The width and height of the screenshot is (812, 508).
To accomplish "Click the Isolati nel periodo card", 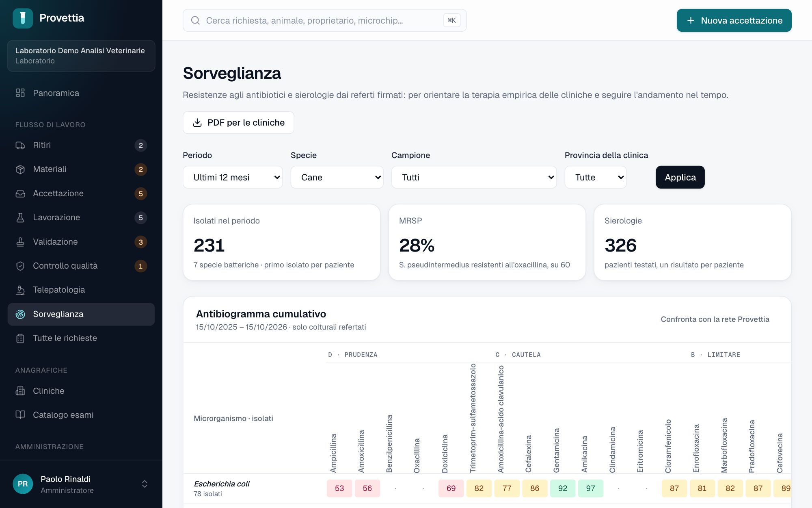I will tap(281, 242).
